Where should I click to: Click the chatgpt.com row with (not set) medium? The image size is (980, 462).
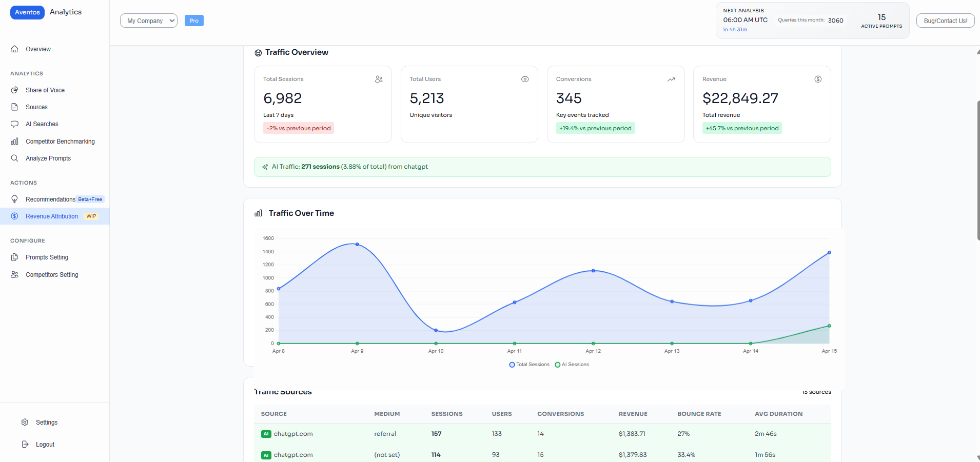point(542,455)
